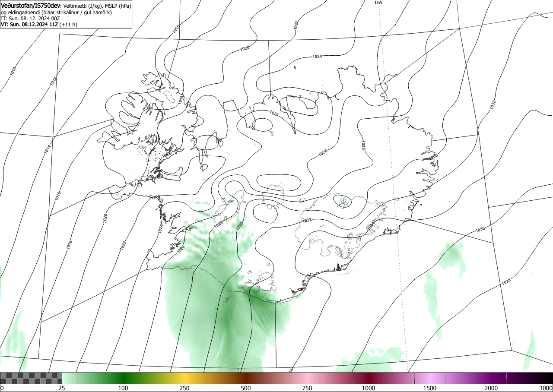Click the 1012 isobar label
The height and width of the screenshot is (392, 553).
[54, 81]
